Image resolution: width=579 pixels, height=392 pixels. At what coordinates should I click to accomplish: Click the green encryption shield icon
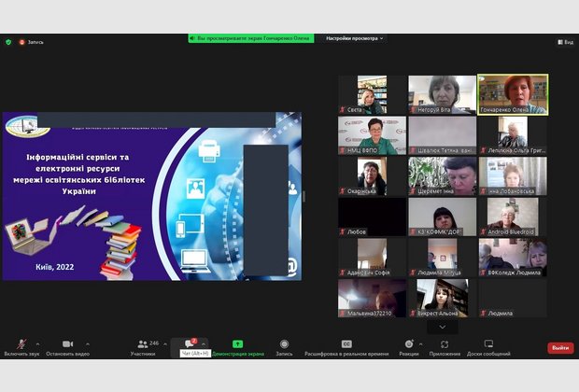[8, 42]
